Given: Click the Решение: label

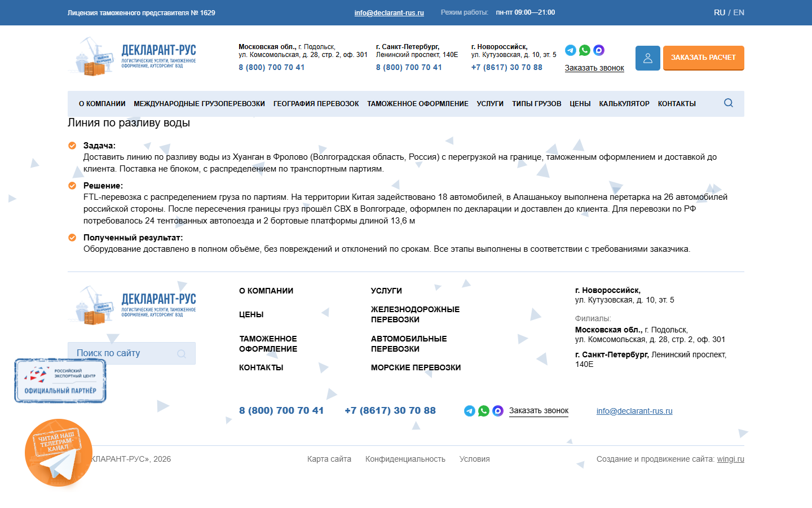Looking at the screenshot, I should point(103,186).
